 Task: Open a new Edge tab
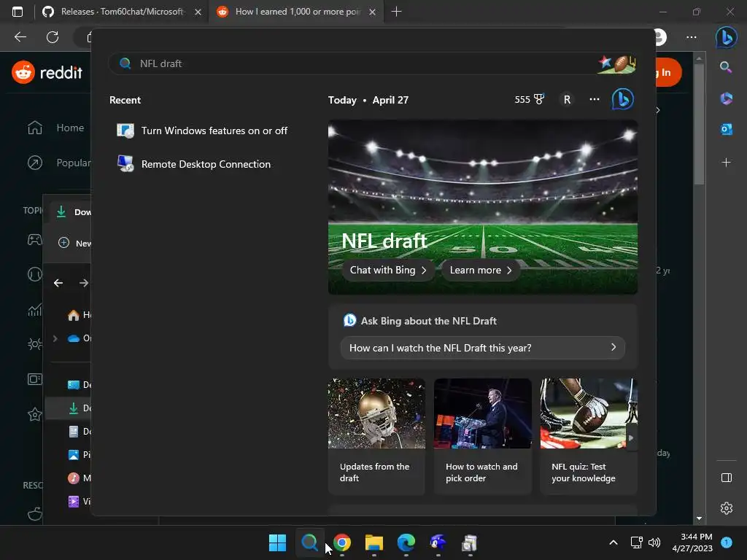tap(396, 12)
